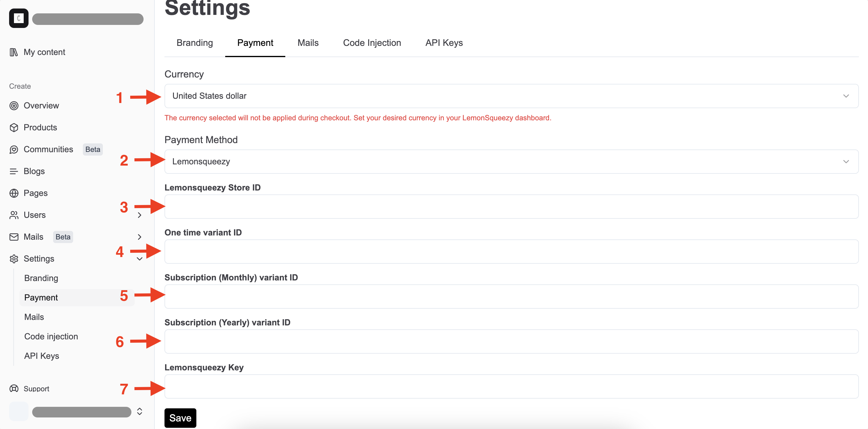Click the Save button

click(x=181, y=418)
